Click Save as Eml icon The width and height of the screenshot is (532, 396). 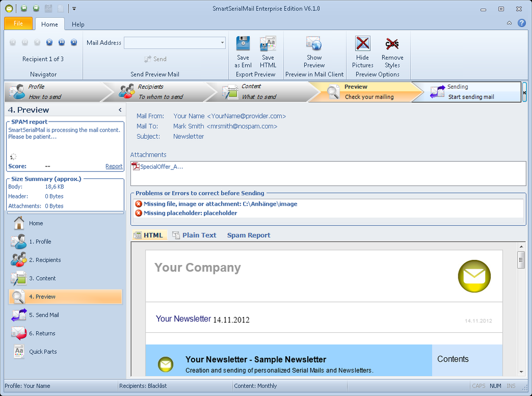243,43
